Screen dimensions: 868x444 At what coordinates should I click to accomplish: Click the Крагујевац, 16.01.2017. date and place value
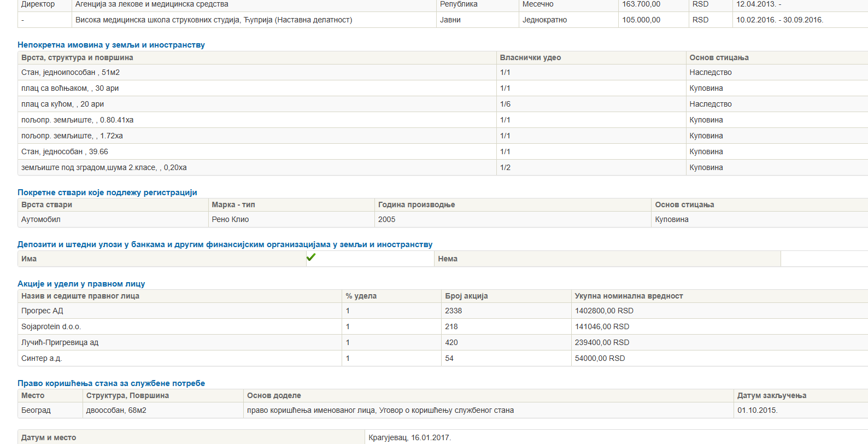tap(409, 437)
